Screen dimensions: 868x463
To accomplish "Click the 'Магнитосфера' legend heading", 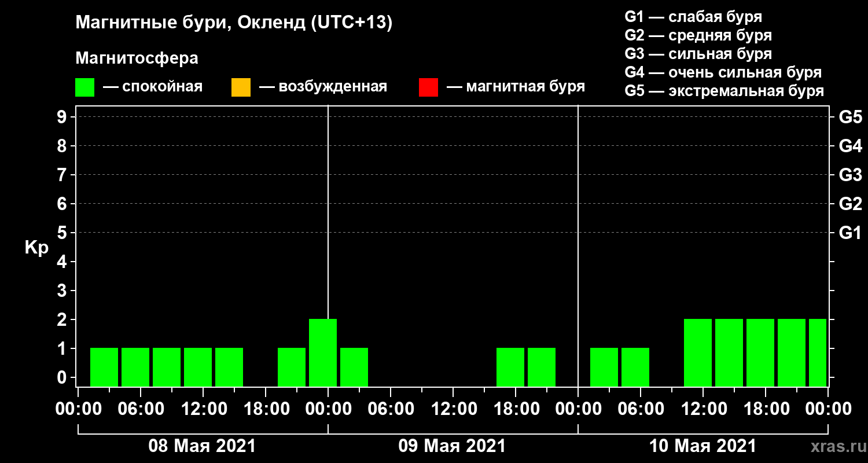I will pyautogui.click(x=137, y=58).
